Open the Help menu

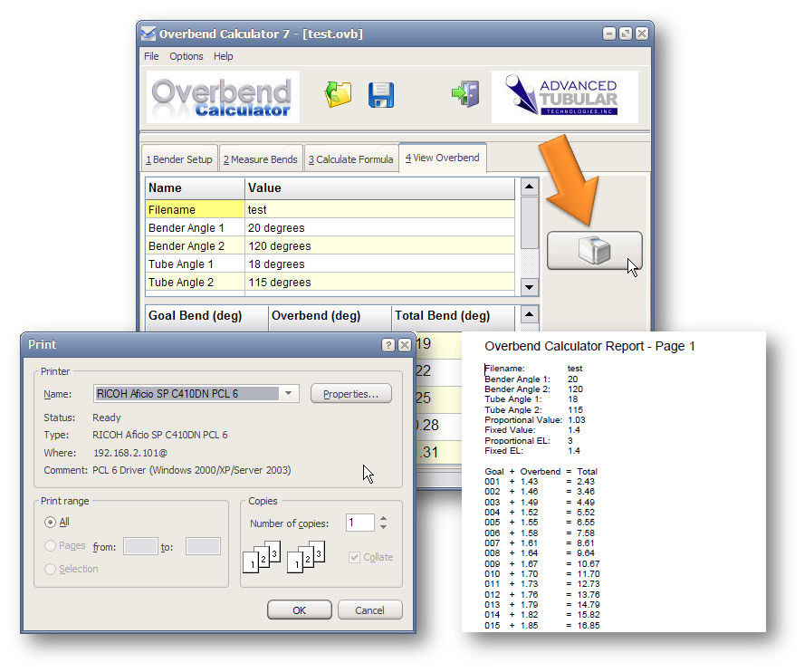coord(223,56)
